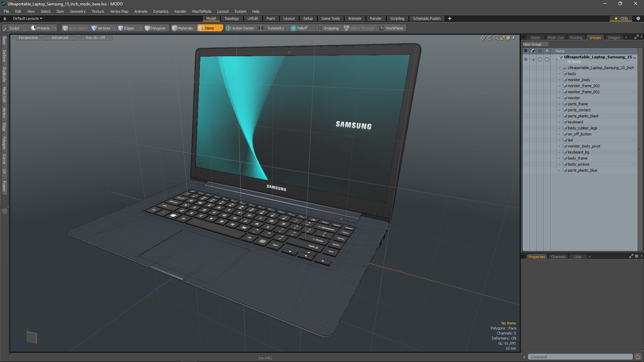Toggle second checkbox in Ultraportable_Laptop group row
Screen dimensions: 644x362
click(x=547, y=59)
